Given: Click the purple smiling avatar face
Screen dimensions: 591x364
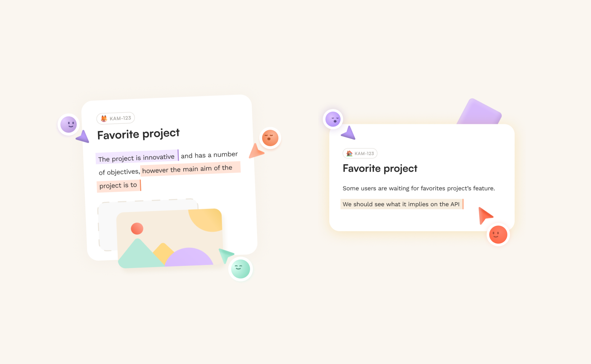Looking at the screenshot, I should click(x=68, y=124).
